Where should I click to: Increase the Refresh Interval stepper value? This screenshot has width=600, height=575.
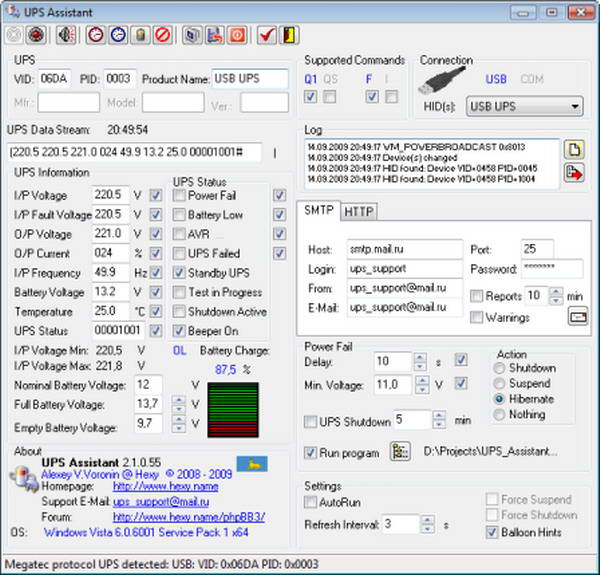(425, 518)
